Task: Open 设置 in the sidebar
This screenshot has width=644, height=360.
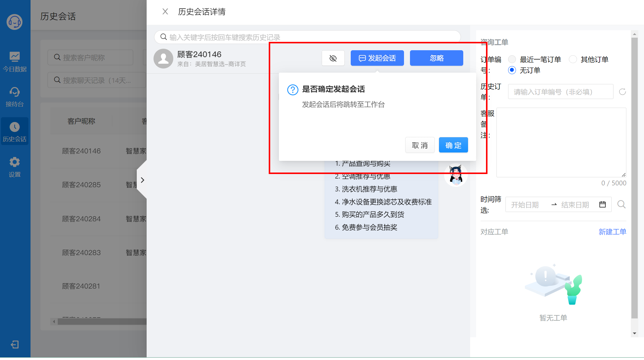Action: tap(14, 167)
